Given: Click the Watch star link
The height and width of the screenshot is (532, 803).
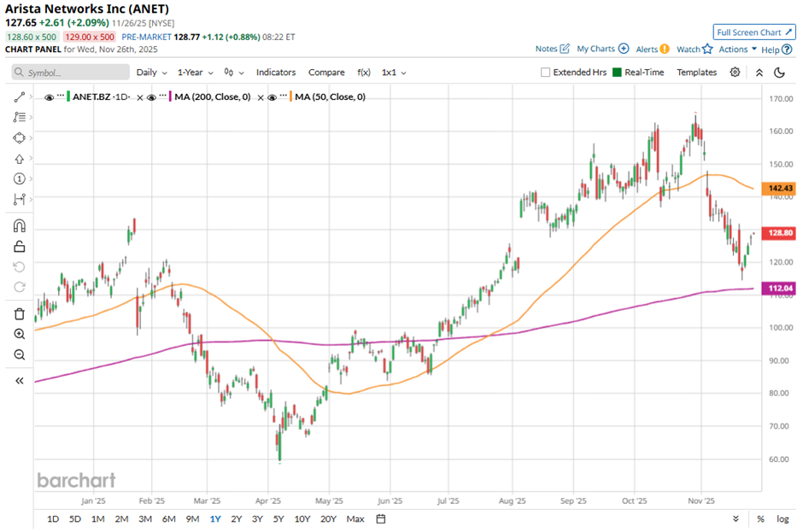Looking at the screenshot, I should tap(695, 50).
